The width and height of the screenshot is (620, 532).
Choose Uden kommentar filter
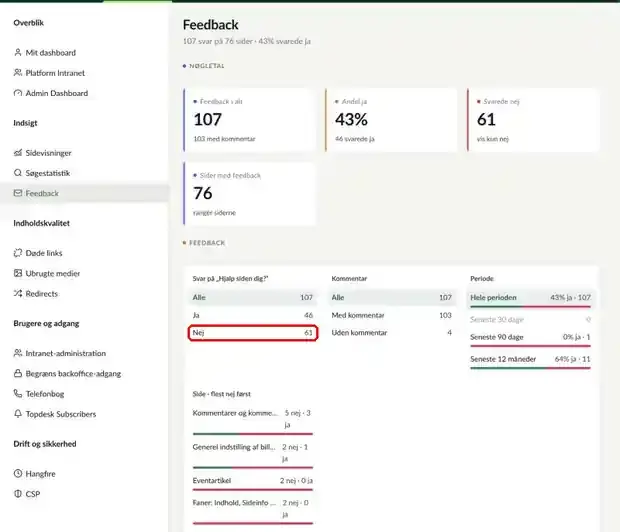(391, 333)
